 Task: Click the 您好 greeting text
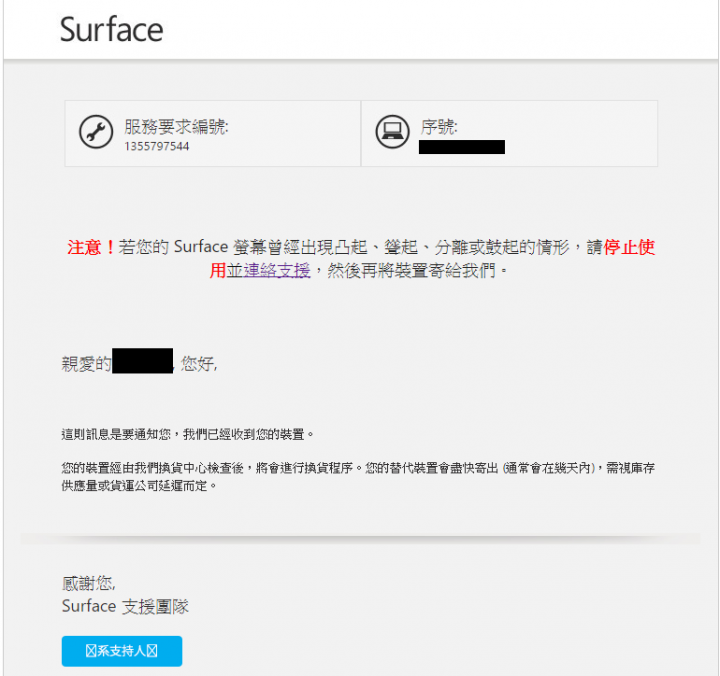(x=199, y=364)
